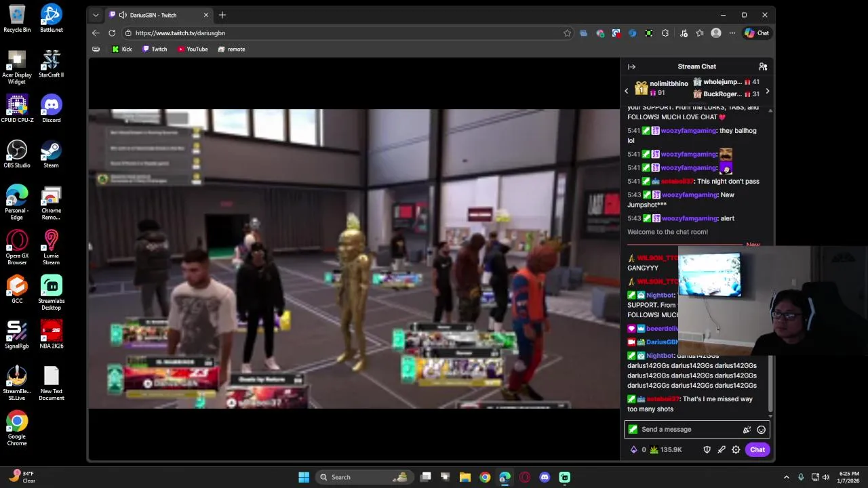This screenshot has height=488, width=868.
Task: Open File Explorer from taskbar
Action: (x=465, y=477)
